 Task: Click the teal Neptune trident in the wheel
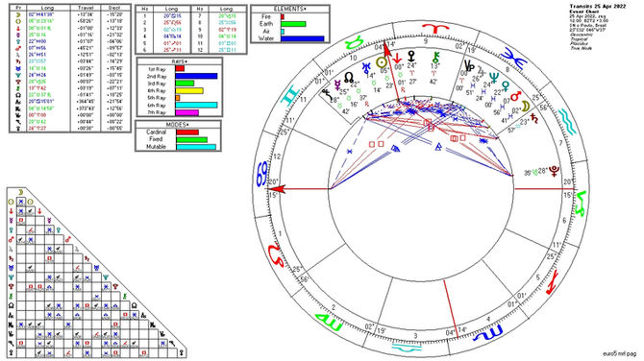[495, 77]
